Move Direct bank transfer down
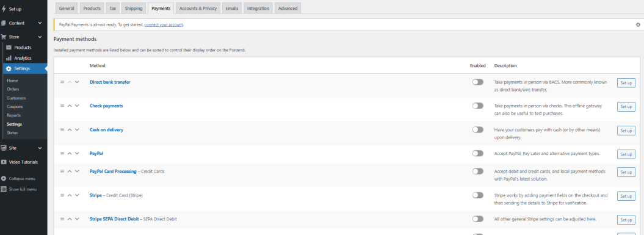 pyautogui.click(x=77, y=82)
